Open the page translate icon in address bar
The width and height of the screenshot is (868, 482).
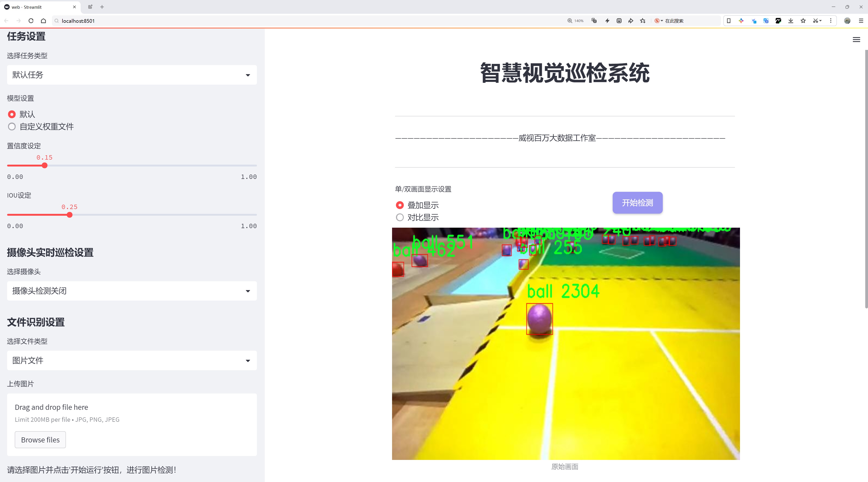(594, 20)
